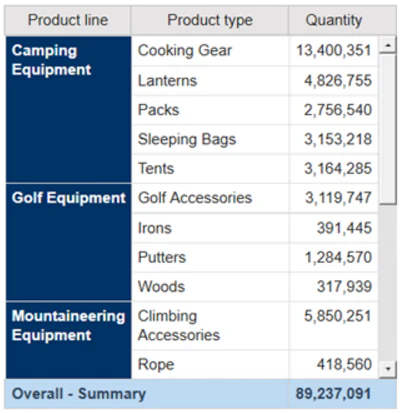
Task: Click the Camping Equipment product line cell
Action: point(69,109)
